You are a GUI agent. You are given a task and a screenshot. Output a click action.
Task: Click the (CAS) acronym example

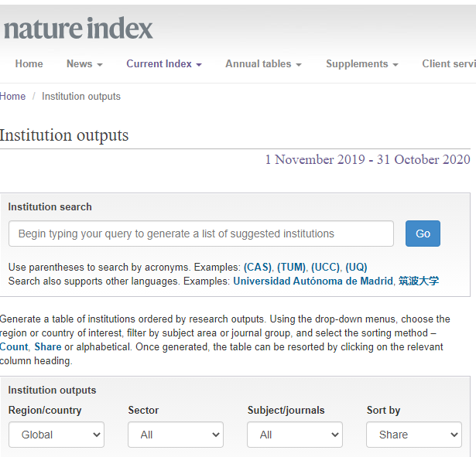click(258, 268)
